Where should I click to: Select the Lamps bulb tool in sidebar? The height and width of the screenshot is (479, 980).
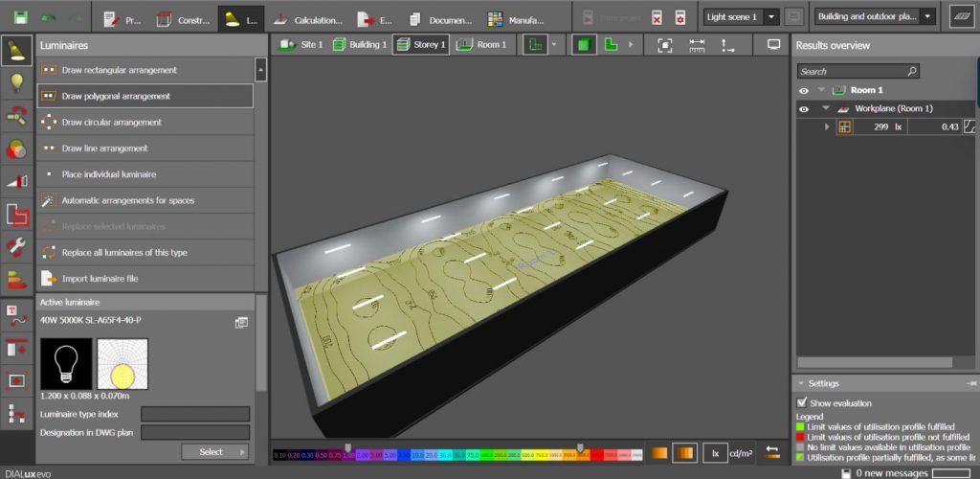point(17,82)
